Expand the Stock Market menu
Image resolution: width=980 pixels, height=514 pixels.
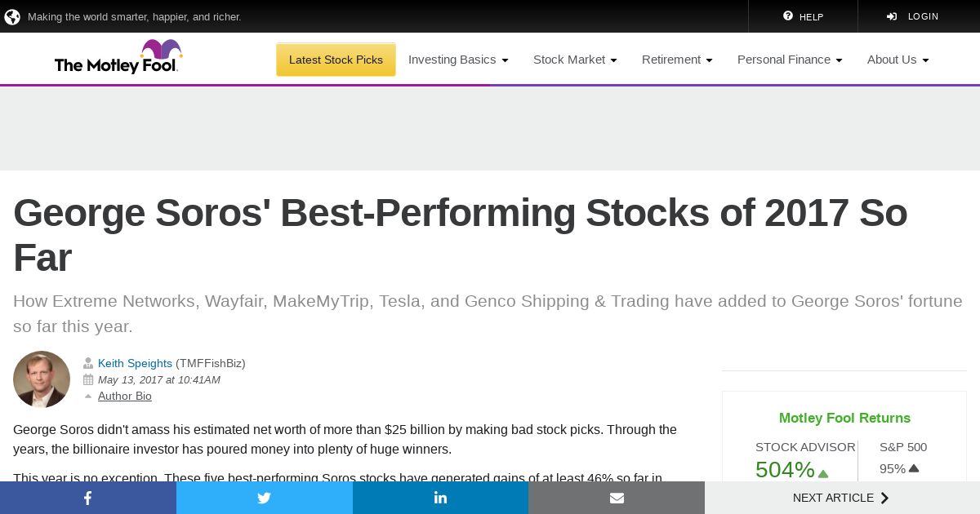pos(575,60)
